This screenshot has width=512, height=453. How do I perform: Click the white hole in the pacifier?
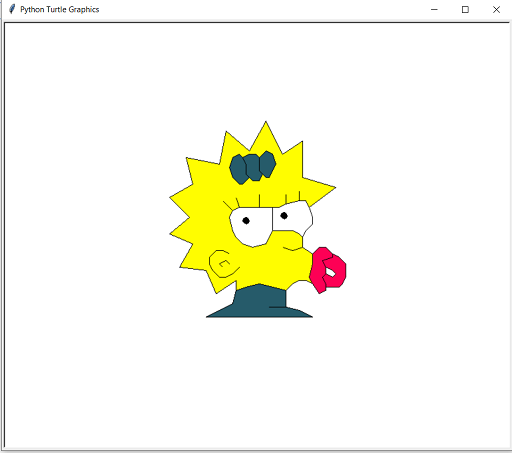click(330, 272)
